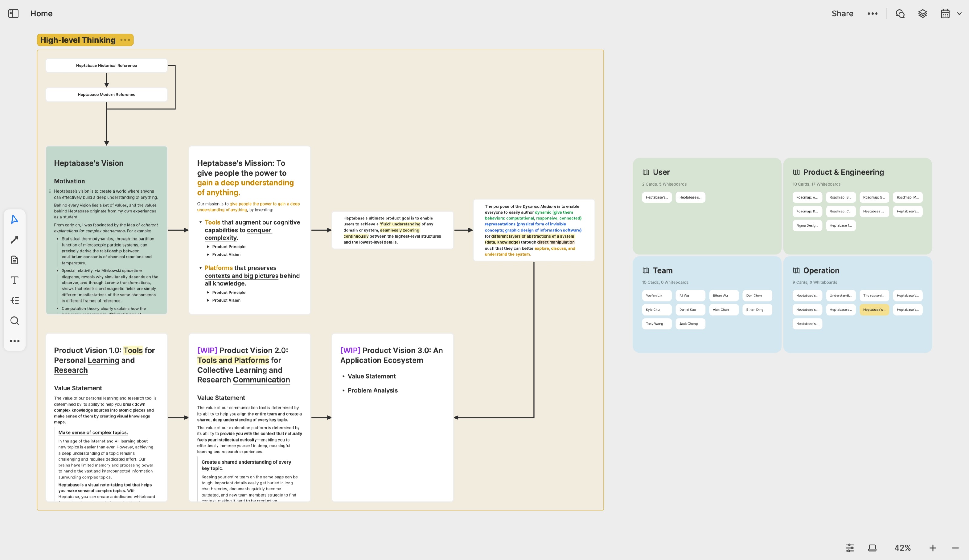Open the Roadmap: A... card

tap(807, 197)
